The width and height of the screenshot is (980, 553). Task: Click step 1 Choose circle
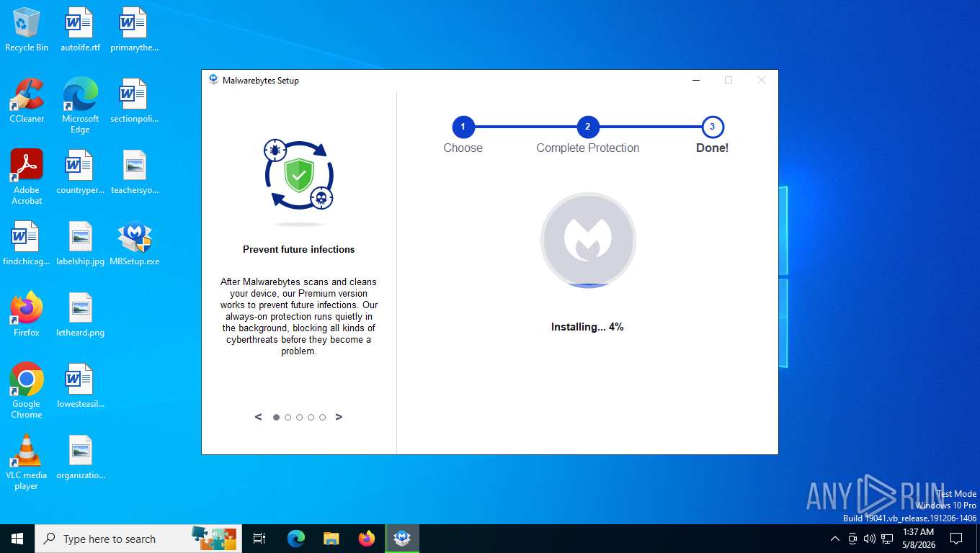(463, 127)
